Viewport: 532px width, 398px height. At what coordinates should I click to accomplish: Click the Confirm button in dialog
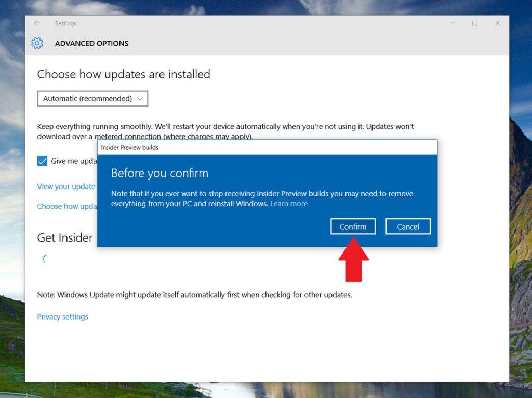tap(353, 227)
